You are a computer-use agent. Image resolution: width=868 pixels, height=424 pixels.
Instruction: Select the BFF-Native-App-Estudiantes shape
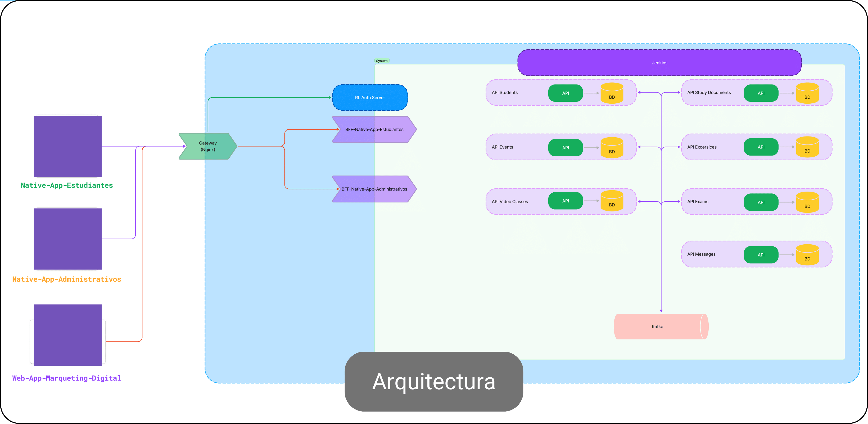click(x=374, y=130)
